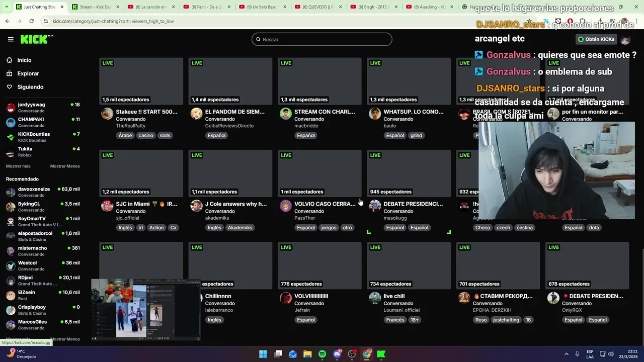644x362 pixels.
Task: Open the Explorar compass icon
Action: pos(9,73)
